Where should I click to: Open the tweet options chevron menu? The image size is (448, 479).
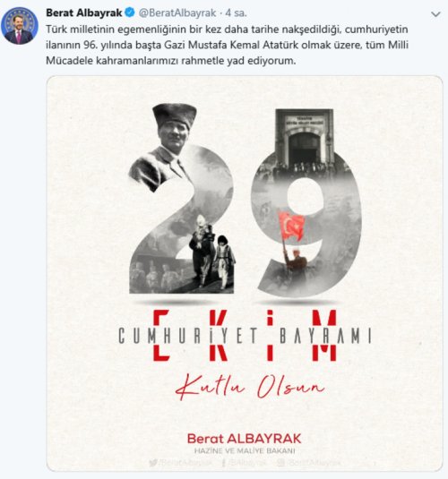pyautogui.click(x=435, y=14)
